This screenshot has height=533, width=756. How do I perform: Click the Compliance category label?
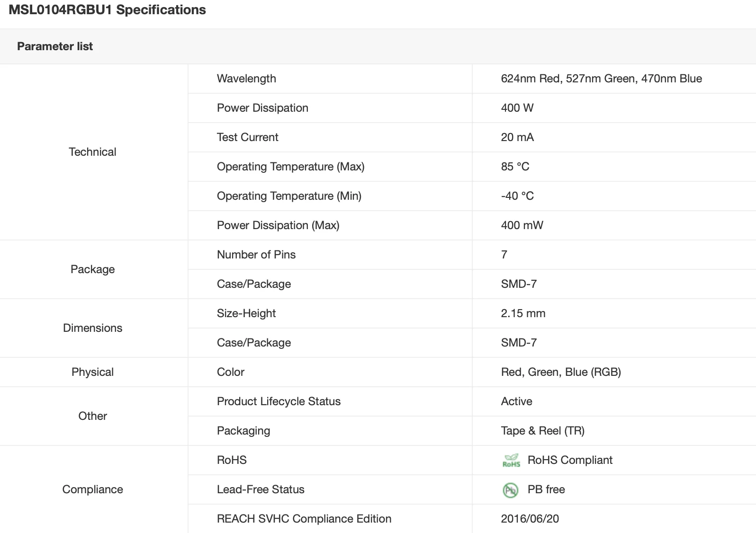tap(92, 489)
